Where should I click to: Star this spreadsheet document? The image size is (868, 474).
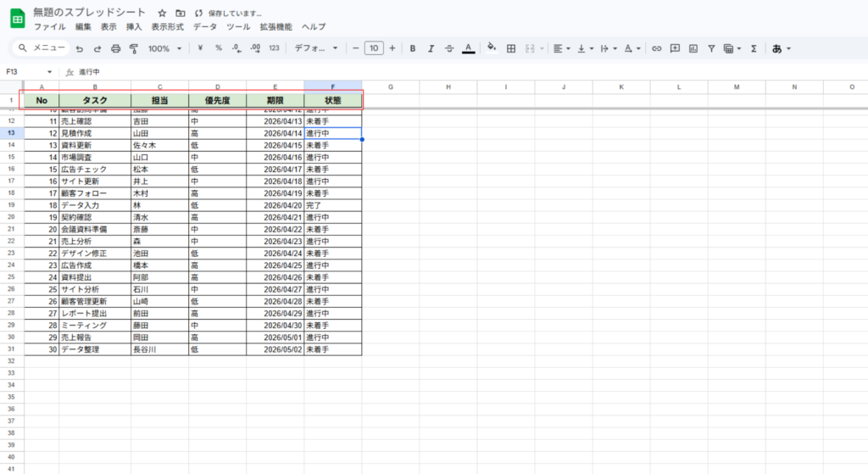tap(162, 14)
